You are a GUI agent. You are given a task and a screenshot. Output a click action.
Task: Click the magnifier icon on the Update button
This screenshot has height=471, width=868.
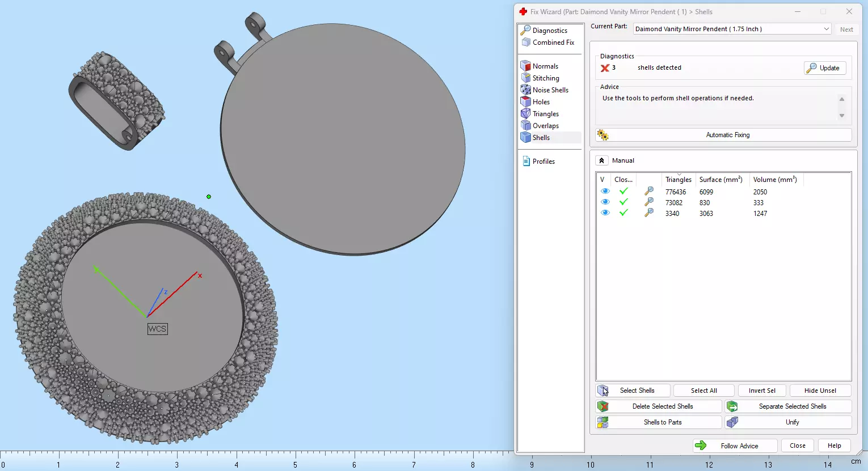pos(811,68)
